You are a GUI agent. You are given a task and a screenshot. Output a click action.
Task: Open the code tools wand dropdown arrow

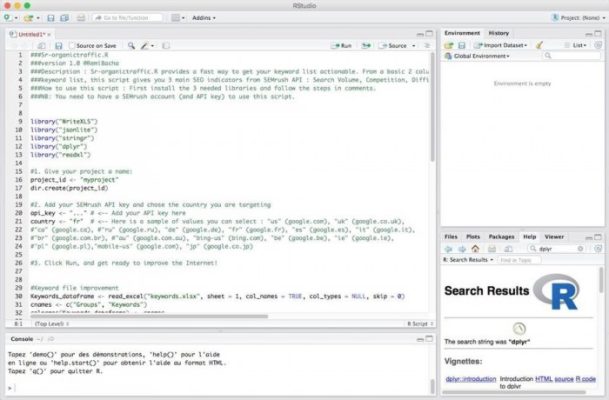(x=152, y=46)
